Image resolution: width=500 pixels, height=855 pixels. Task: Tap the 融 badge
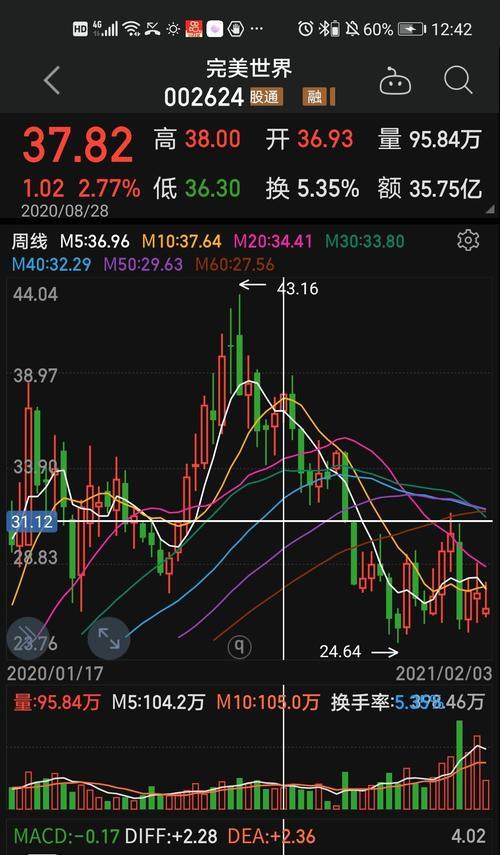pyautogui.click(x=316, y=98)
